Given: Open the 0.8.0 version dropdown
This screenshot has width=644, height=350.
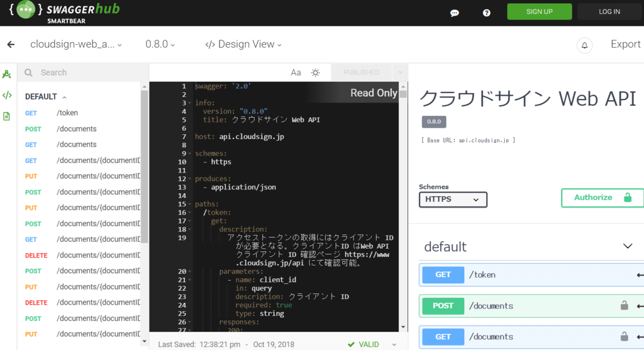Looking at the screenshot, I should pyautogui.click(x=160, y=45).
